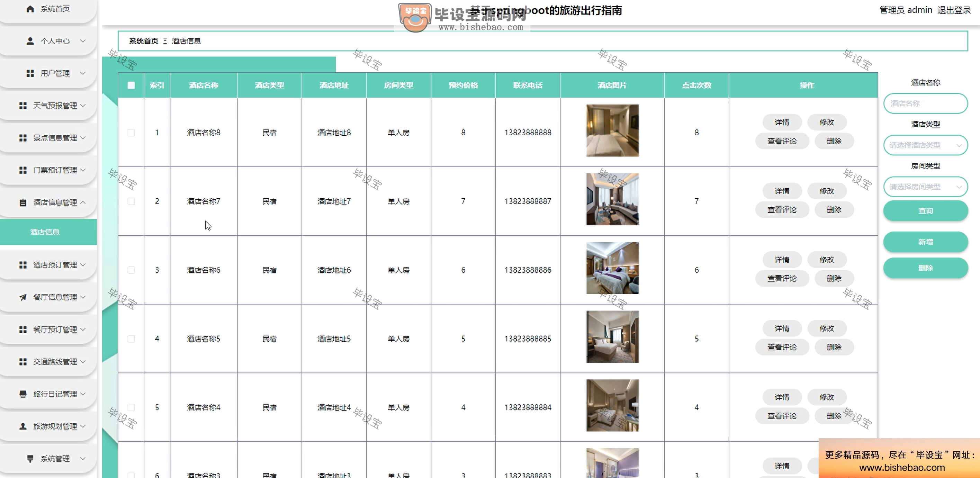Click the icon beside 旅行日记管理
Viewport: 980px width, 478px height.
click(23, 394)
